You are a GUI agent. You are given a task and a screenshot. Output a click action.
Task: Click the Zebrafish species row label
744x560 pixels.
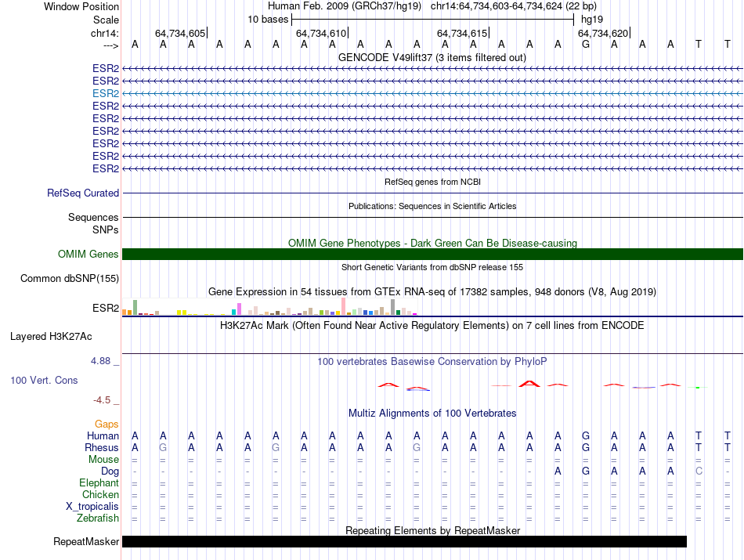(98, 518)
